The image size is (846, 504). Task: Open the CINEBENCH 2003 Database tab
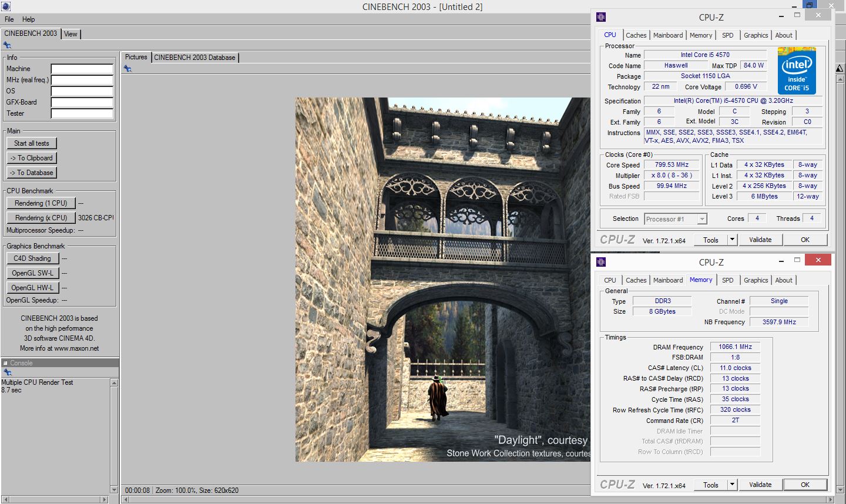point(194,58)
